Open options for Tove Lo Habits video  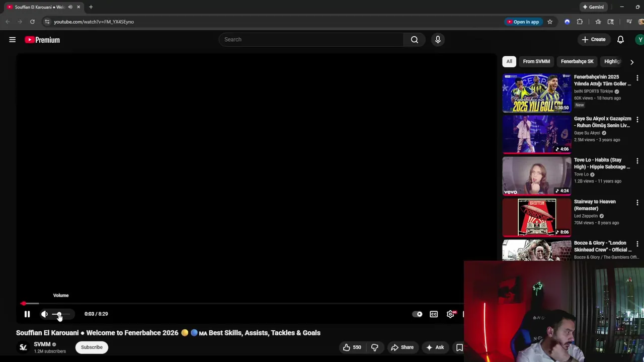(637, 161)
